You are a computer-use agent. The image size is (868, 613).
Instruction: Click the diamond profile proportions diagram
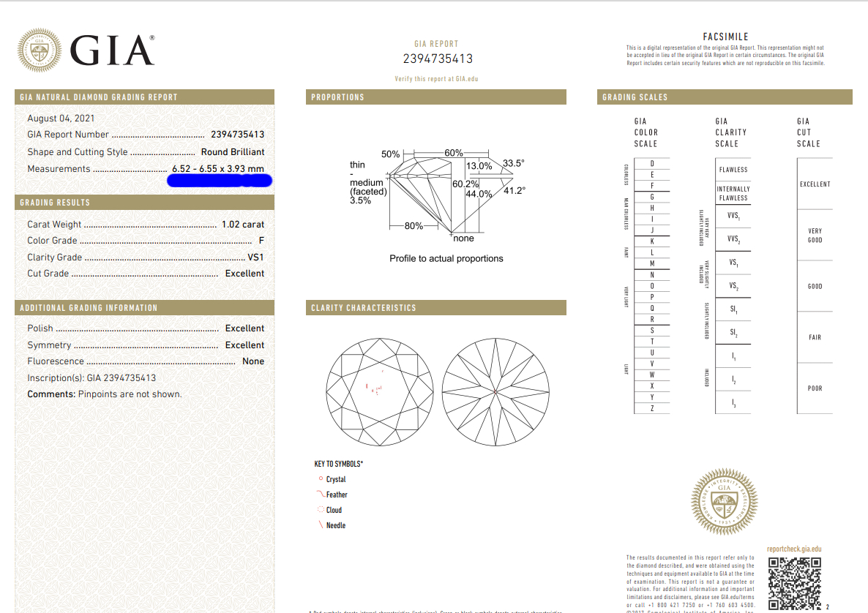439,194
